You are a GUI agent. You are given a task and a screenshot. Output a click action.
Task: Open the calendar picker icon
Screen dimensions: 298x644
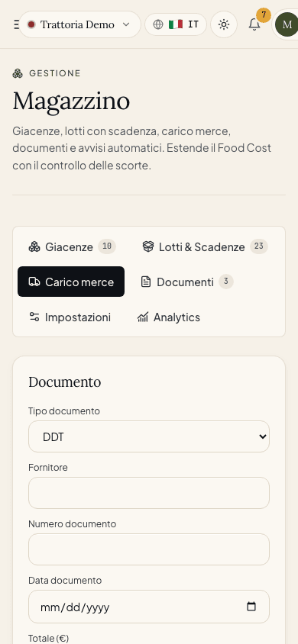pos(251,607)
